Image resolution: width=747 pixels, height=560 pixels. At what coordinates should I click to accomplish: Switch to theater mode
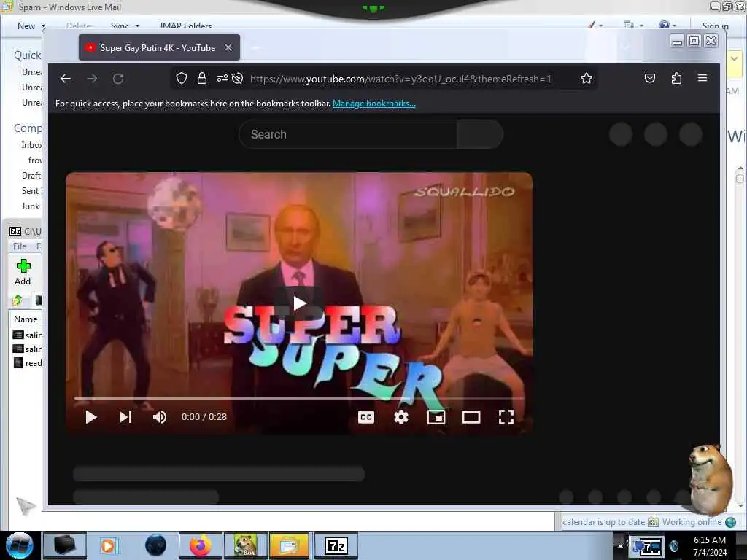[471, 417]
